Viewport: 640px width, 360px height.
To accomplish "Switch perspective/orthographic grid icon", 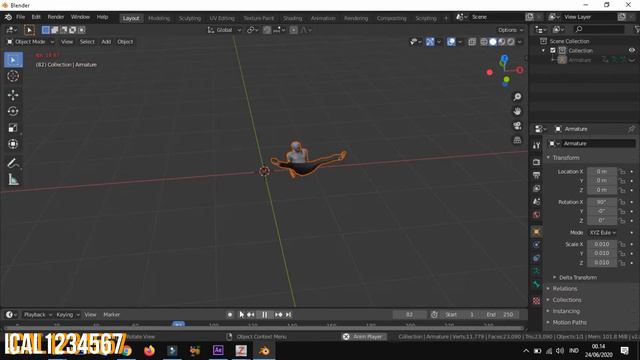I will pyautogui.click(x=517, y=140).
